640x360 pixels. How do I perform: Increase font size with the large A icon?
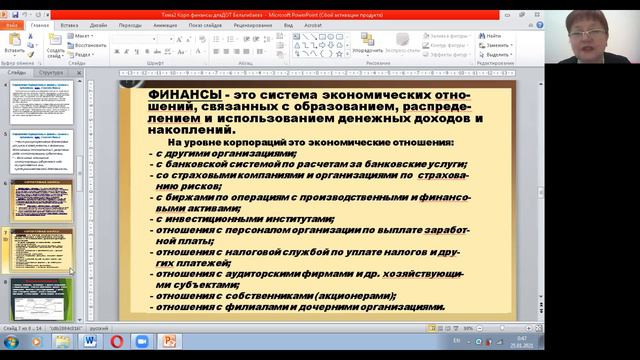point(179,40)
